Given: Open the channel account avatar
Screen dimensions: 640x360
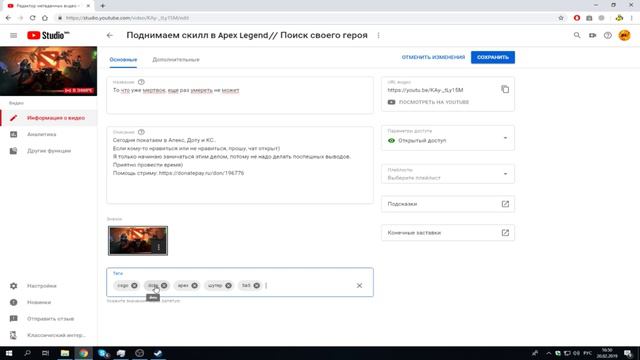Looking at the screenshot, I should pos(624,36).
